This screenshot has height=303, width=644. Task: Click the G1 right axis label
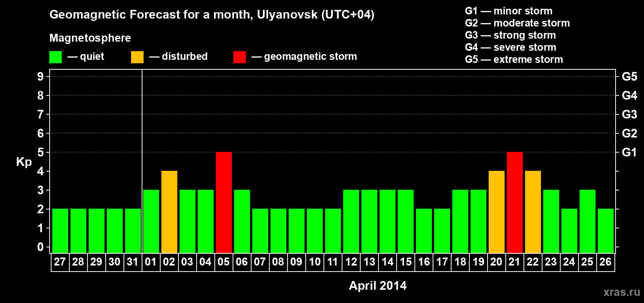point(630,152)
